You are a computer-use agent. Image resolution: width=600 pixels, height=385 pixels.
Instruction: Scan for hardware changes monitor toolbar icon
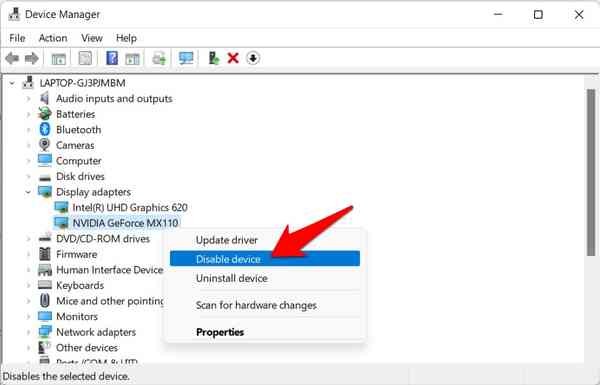click(186, 59)
